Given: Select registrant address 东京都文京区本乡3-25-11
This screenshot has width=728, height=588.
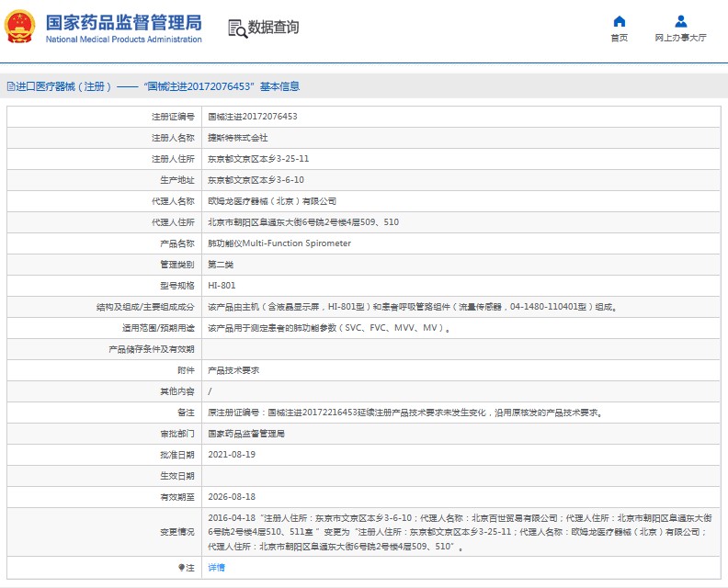Looking at the screenshot, I should 258,159.
